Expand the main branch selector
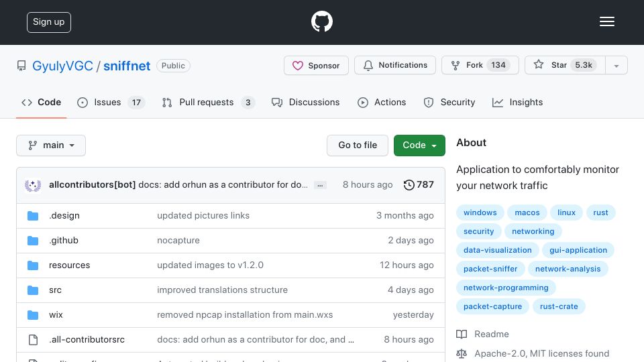 coord(51,145)
